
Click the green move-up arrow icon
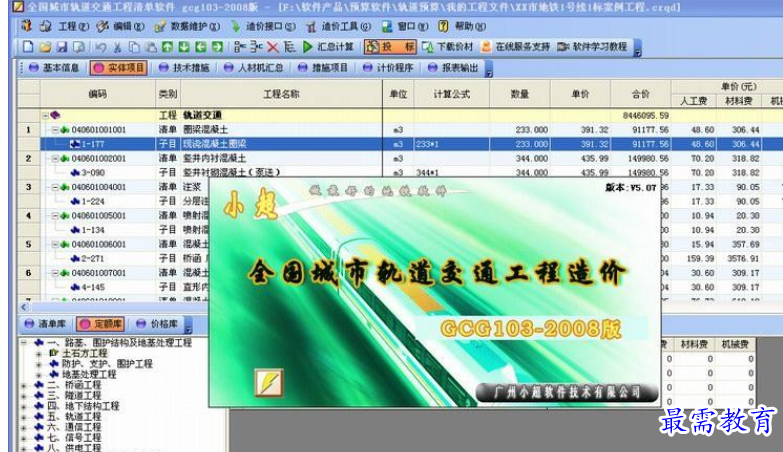tap(167, 47)
